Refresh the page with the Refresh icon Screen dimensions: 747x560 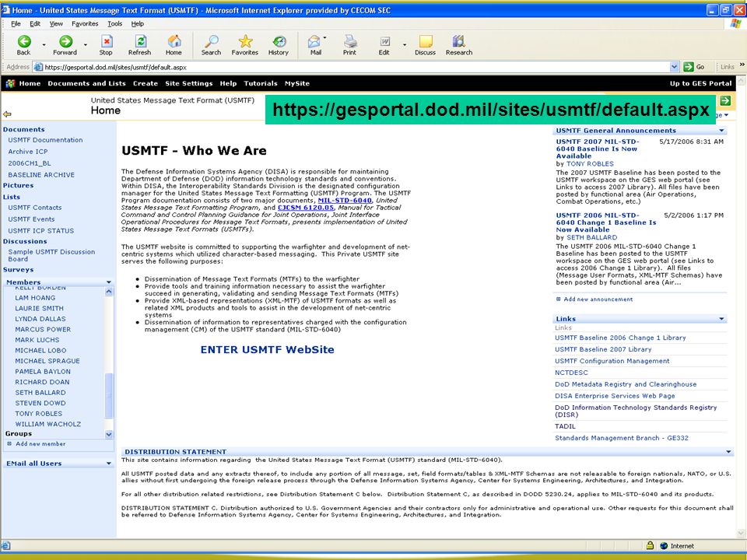(140, 41)
